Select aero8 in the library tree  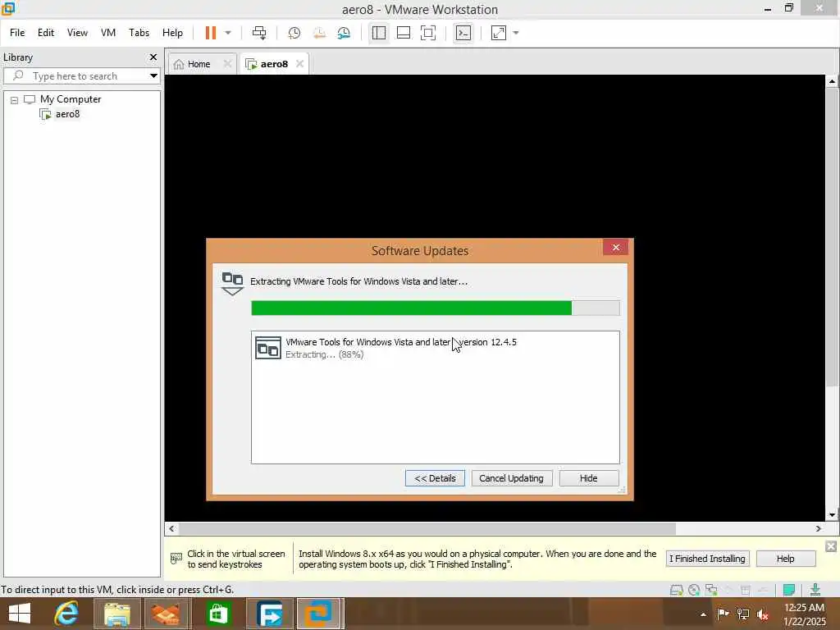click(67, 113)
